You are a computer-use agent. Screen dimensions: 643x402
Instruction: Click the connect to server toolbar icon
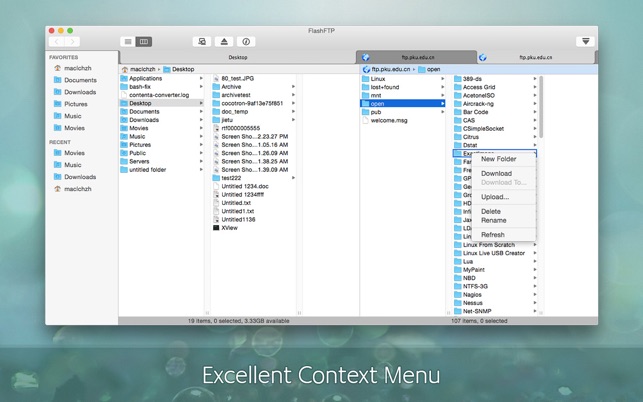[202, 42]
